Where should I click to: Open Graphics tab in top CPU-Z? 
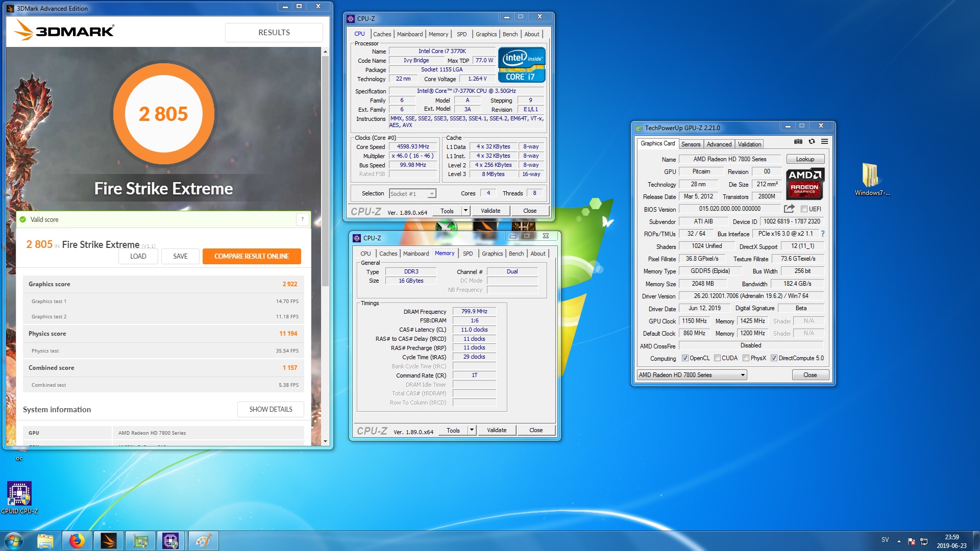pos(486,34)
